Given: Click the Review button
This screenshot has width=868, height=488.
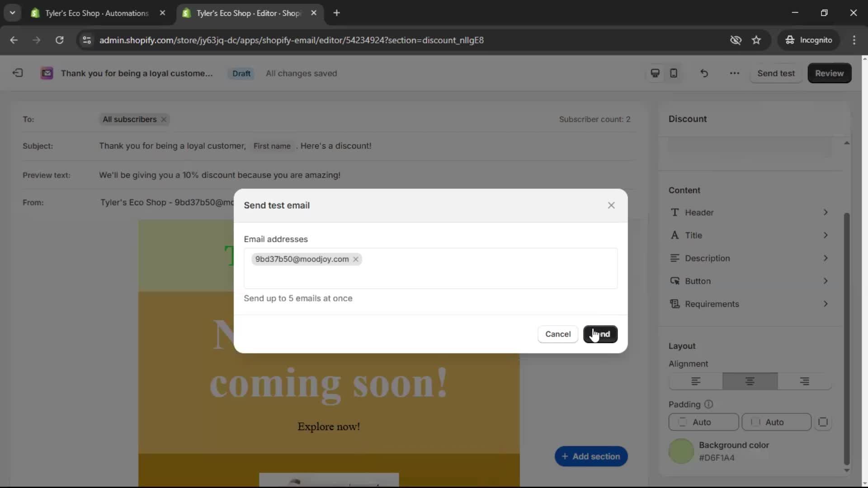Looking at the screenshot, I should [830, 73].
